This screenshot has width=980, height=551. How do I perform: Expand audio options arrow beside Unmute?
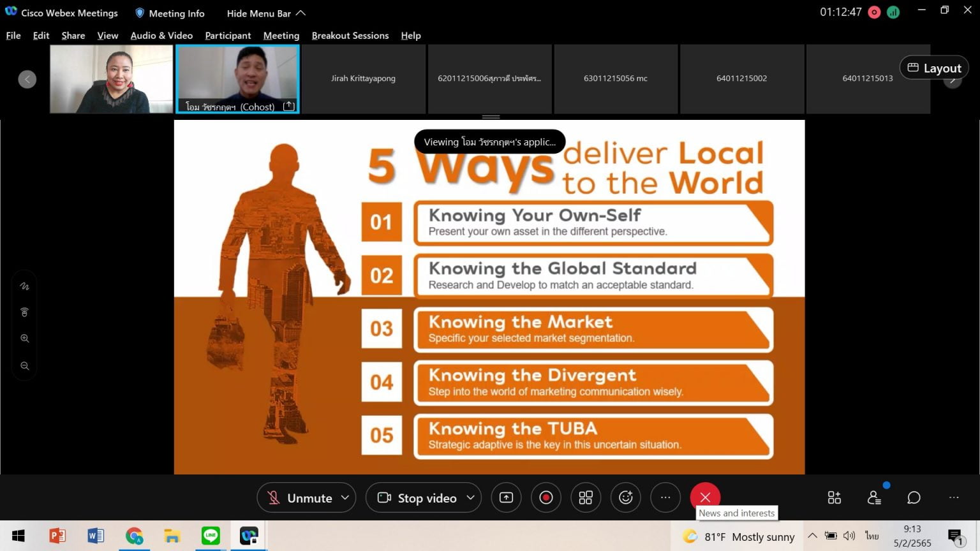click(x=345, y=497)
